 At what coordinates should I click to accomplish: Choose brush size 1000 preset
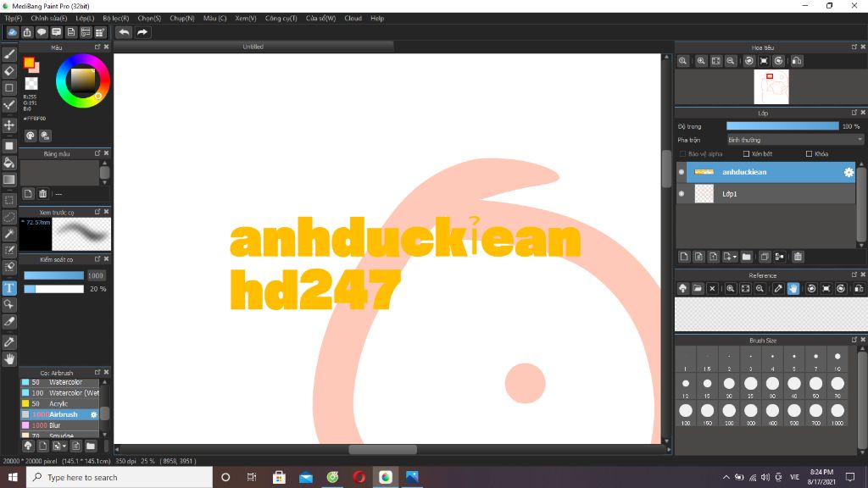tap(837, 413)
